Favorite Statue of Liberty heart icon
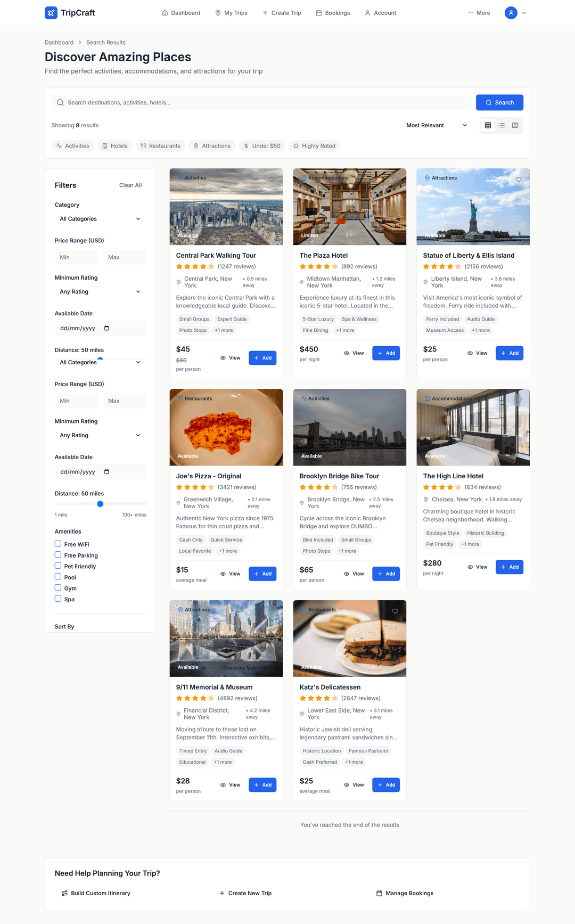This screenshot has height=924, width=575. tap(519, 179)
